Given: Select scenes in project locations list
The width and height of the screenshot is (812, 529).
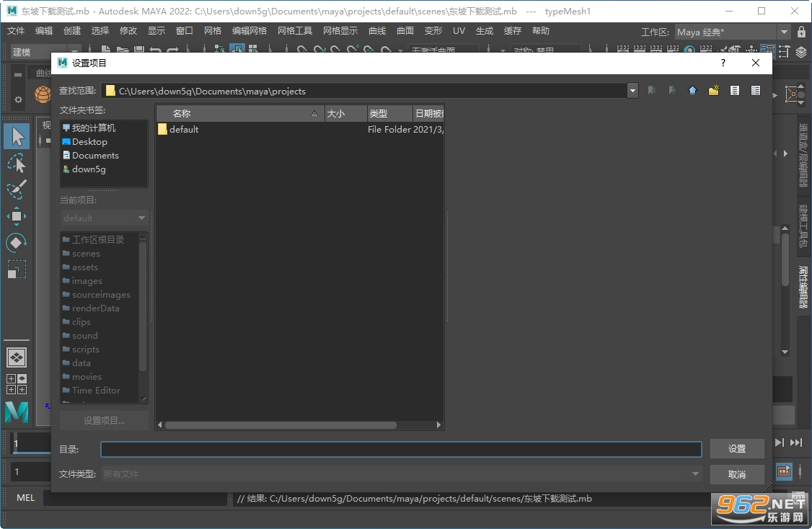Looking at the screenshot, I should pos(86,253).
